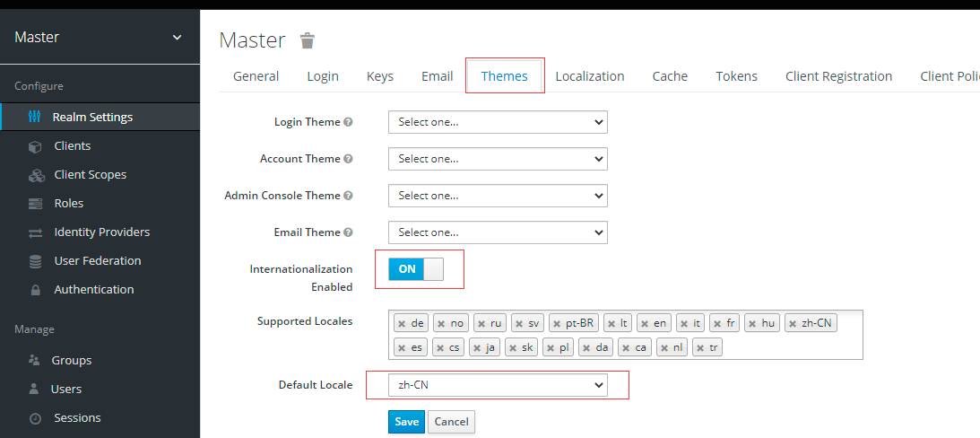Open the Email Theme dropdown
Image resolution: width=980 pixels, height=438 pixels.
click(498, 232)
